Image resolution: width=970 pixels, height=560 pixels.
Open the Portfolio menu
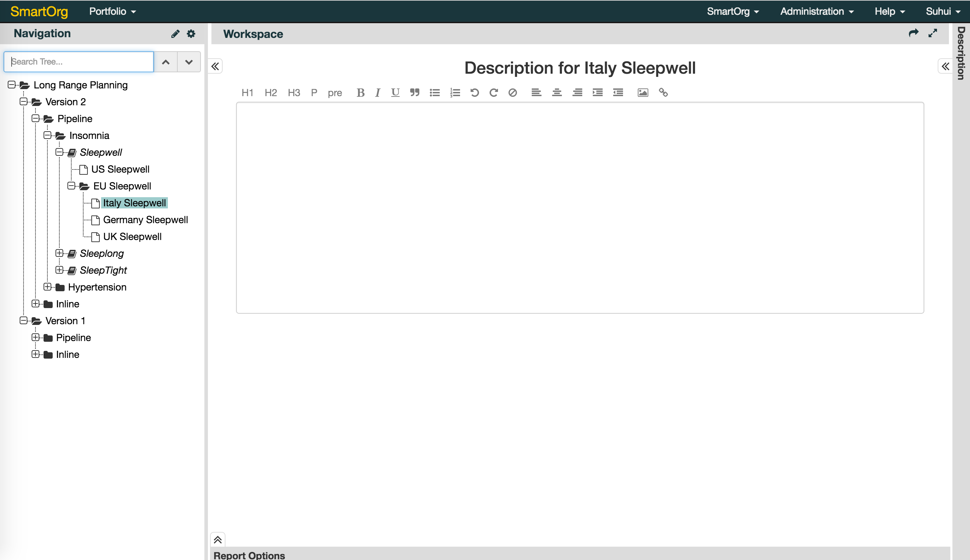tap(112, 12)
